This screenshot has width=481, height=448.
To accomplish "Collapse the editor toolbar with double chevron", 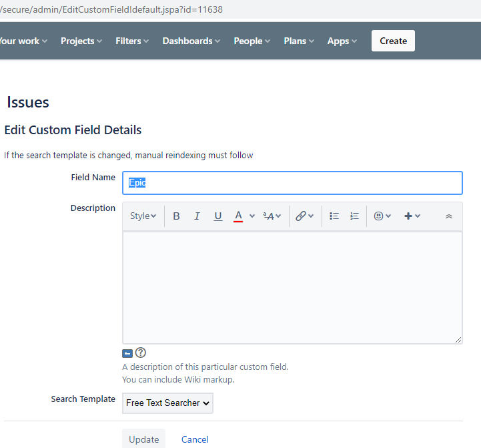I will coord(449,216).
